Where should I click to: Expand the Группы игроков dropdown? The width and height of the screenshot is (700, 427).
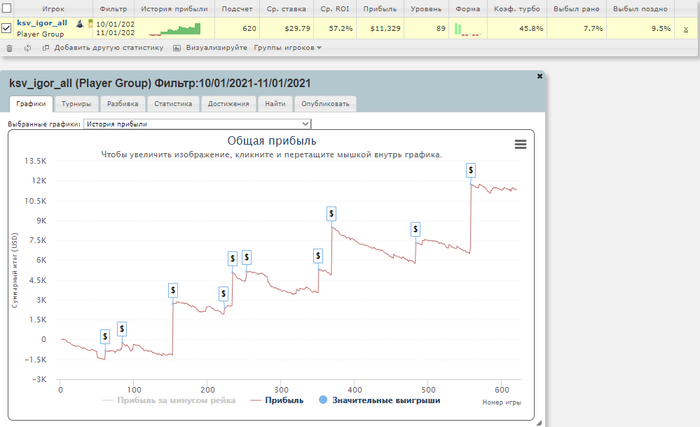coord(288,47)
